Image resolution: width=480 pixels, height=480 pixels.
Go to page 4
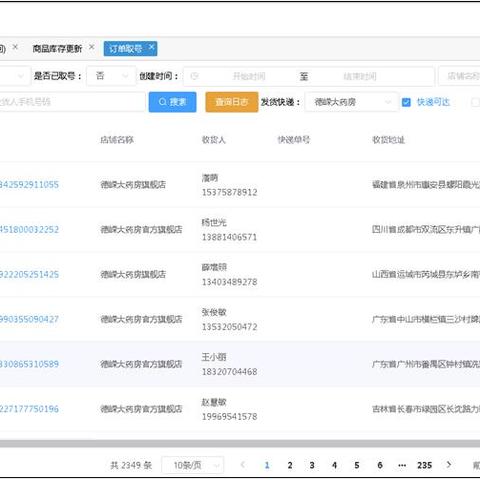334,465
